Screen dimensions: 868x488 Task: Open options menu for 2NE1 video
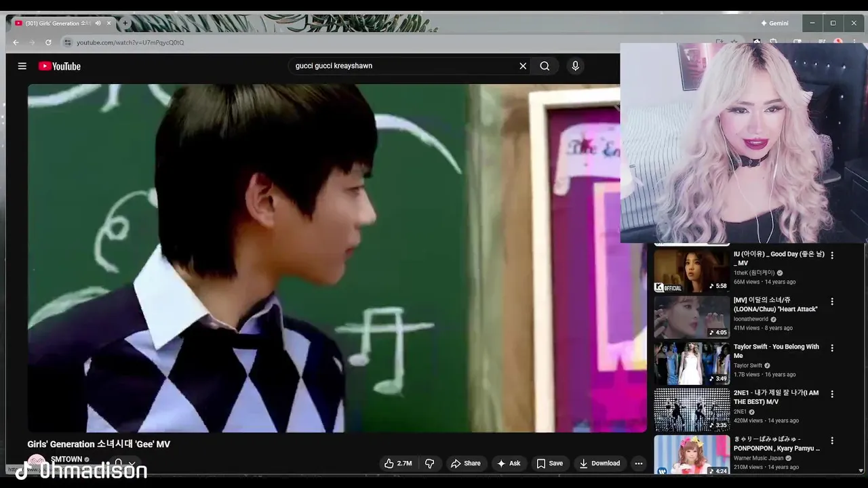[832, 394]
